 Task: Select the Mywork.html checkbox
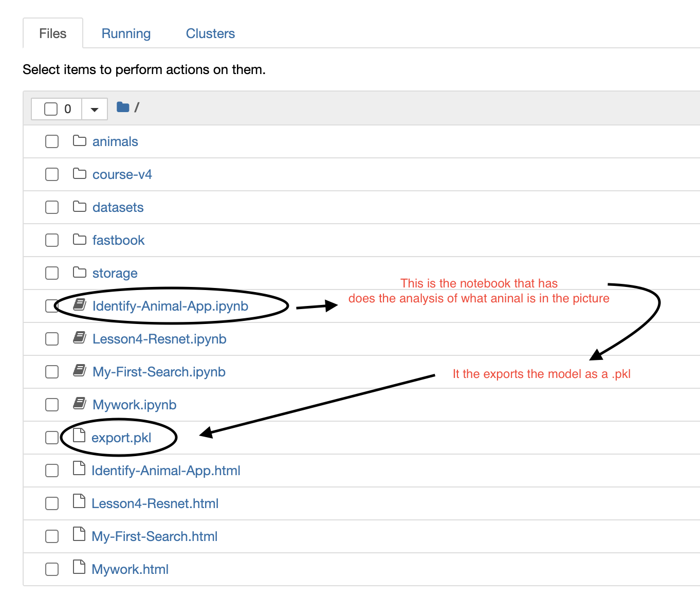52,569
